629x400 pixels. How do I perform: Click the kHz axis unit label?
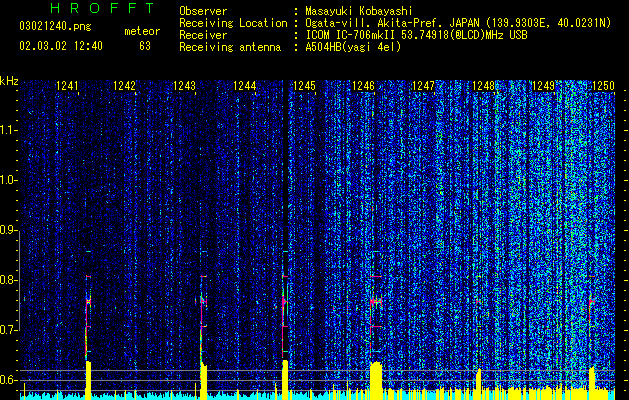[x=9, y=81]
